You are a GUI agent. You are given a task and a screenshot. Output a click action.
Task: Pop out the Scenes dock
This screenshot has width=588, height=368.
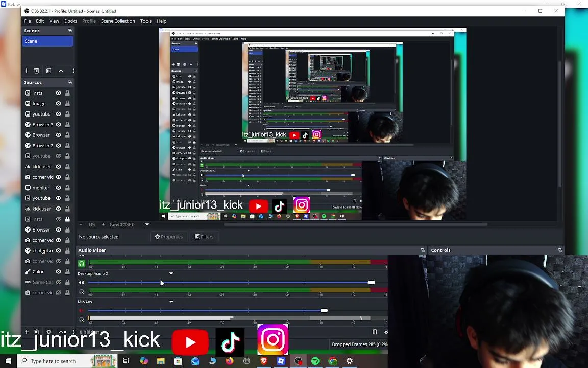click(x=70, y=31)
